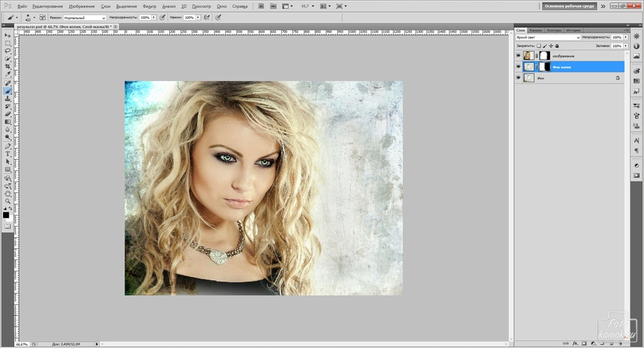Viewport: 644px width, 348px height.
Task: Toggle visibility of "Фон копия" layer
Action: [x=518, y=67]
